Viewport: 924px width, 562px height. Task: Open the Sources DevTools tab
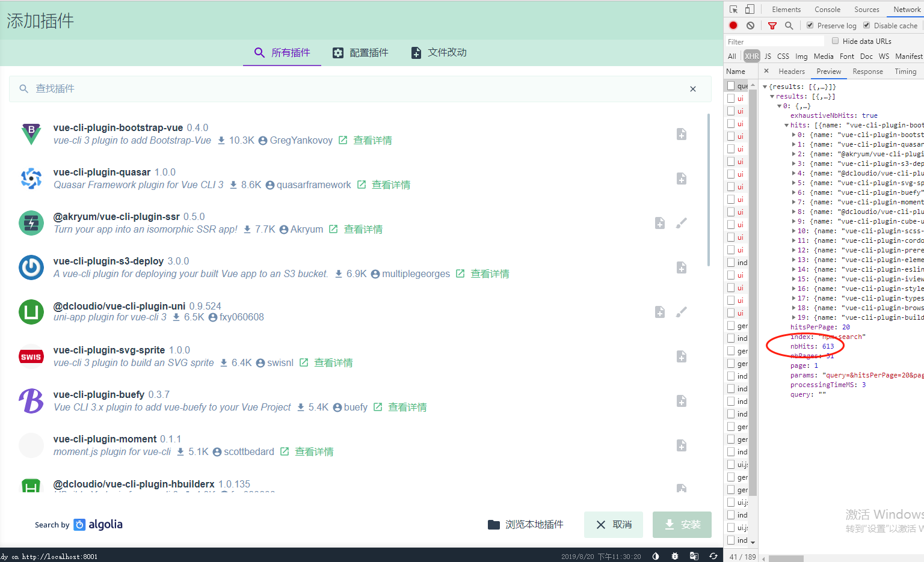[866, 9]
